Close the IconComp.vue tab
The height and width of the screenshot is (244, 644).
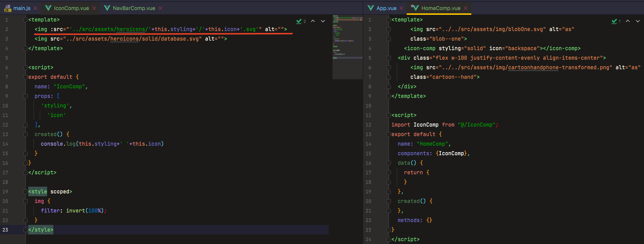pyautogui.click(x=94, y=8)
